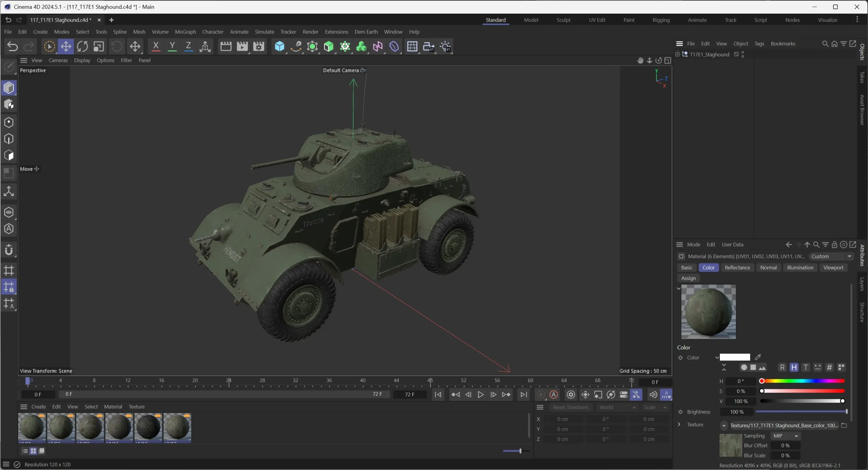868x470 pixels.
Task: Switch to the UV Edit layout tab
Action: point(597,20)
